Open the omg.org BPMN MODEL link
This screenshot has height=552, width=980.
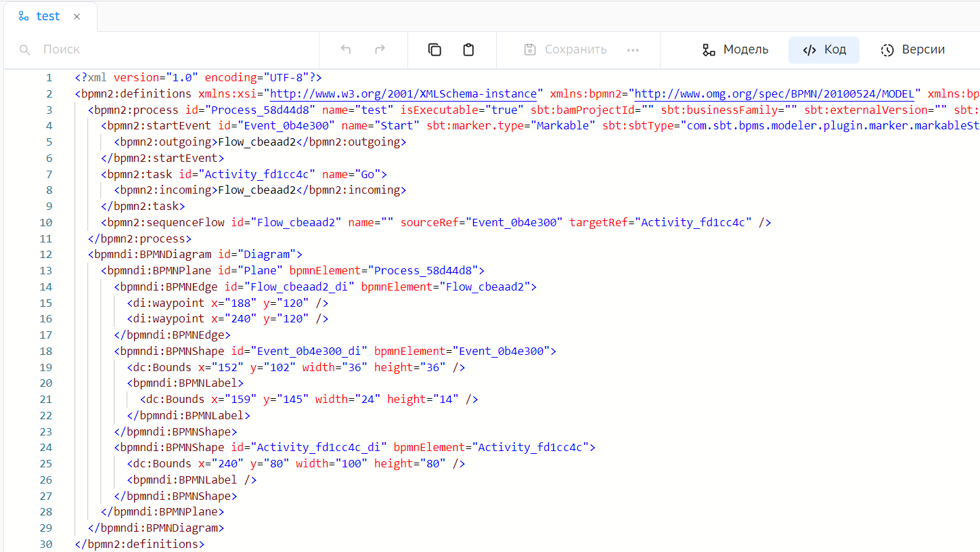point(778,93)
